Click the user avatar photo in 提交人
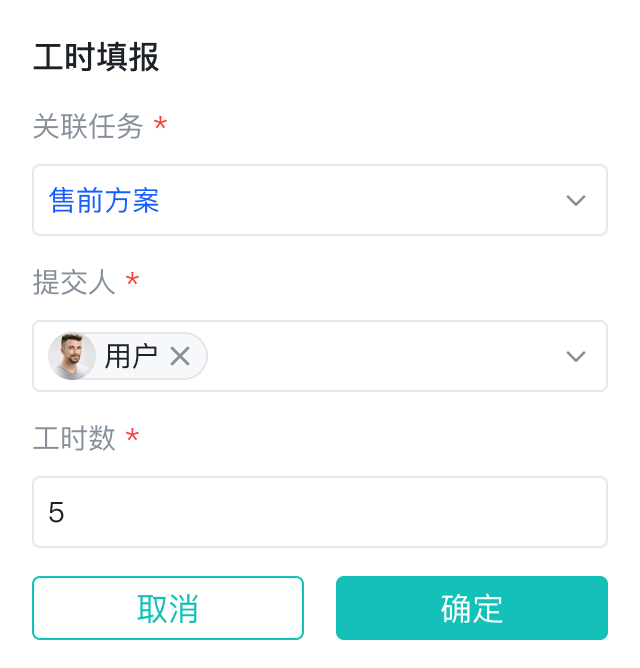 (72, 356)
